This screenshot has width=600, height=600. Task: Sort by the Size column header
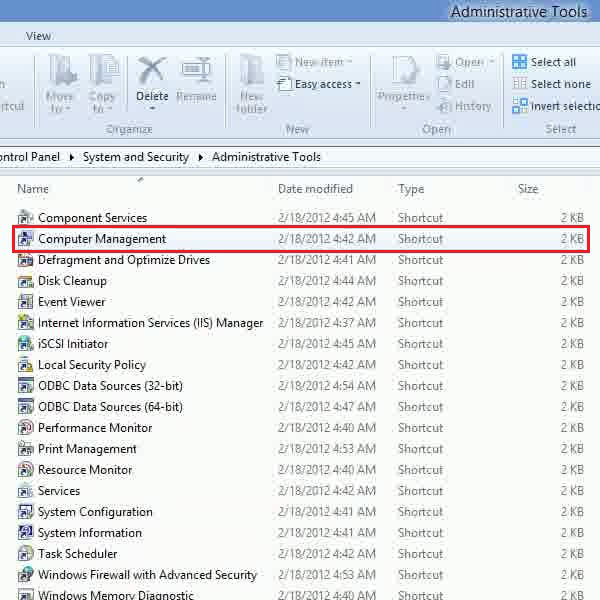point(528,189)
